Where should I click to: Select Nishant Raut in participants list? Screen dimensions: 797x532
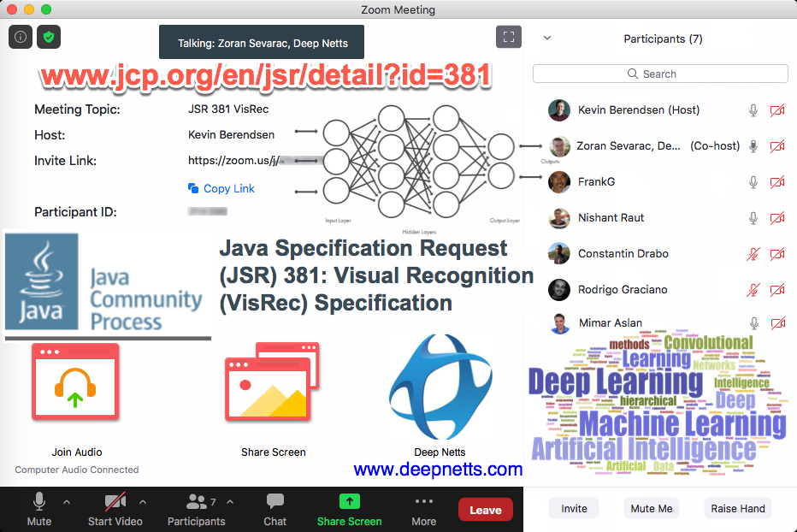pyautogui.click(x=660, y=218)
